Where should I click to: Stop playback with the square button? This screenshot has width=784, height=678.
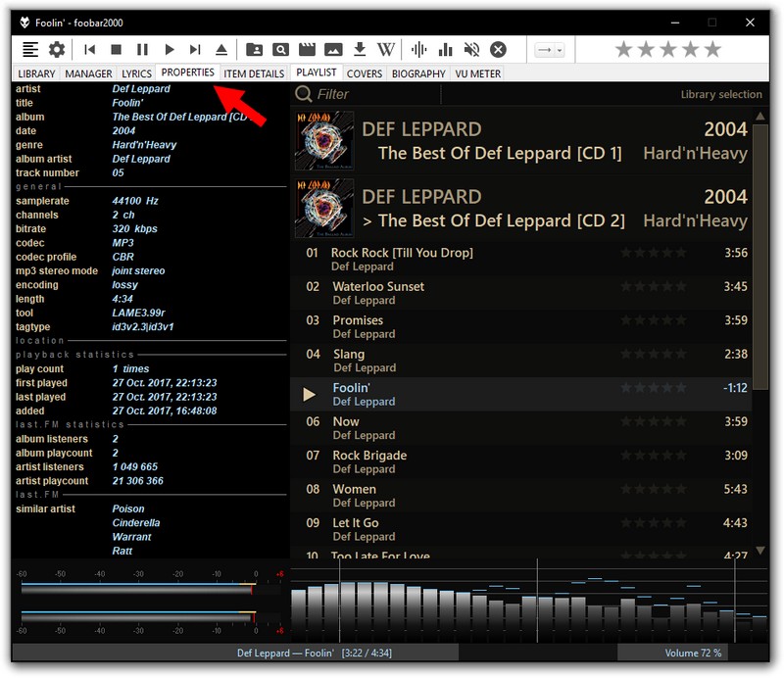click(116, 50)
